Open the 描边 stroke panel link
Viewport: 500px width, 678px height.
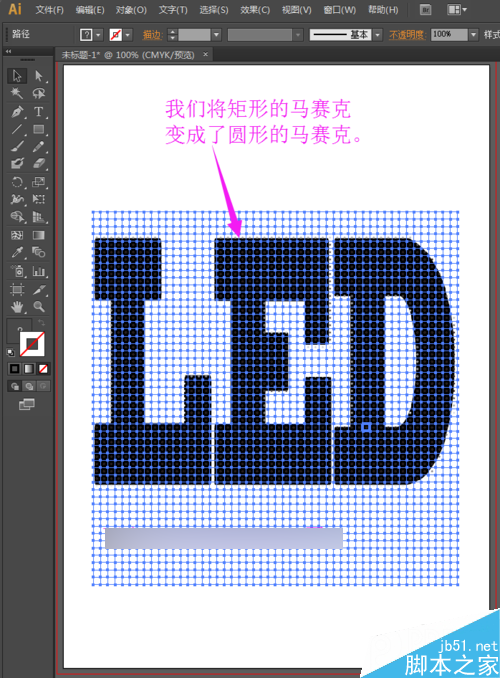(153, 35)
